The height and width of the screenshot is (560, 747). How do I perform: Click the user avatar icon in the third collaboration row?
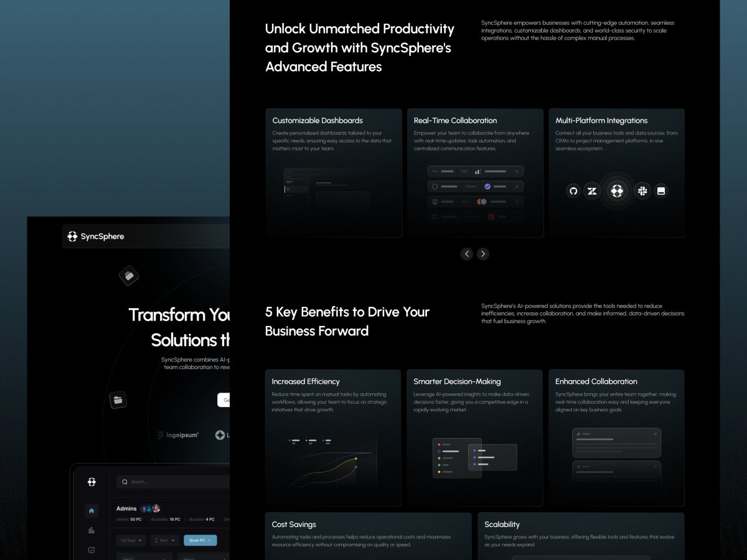tap(435, 202)
